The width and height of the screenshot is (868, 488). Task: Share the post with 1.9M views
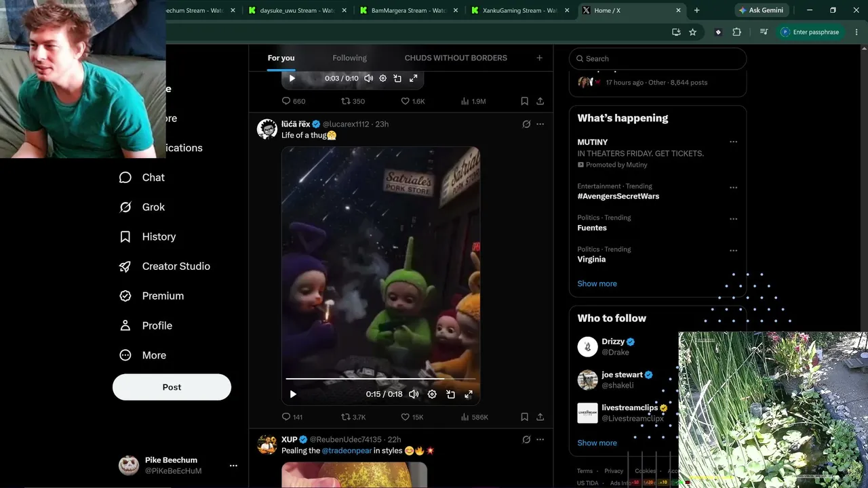(x=540, y=101)
